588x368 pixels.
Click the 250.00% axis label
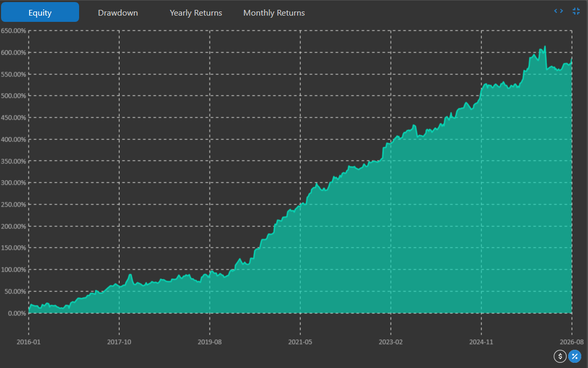(14, 205)
